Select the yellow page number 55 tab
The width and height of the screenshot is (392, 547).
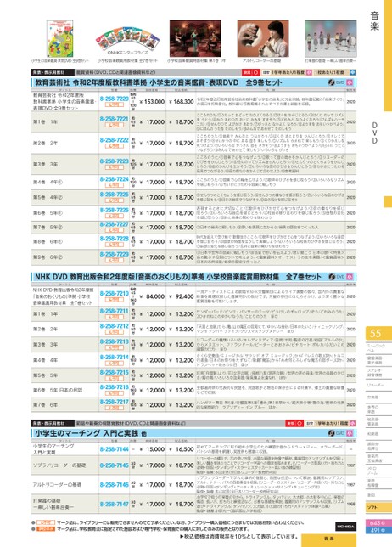pyautogui.click(x=378, y=333)
